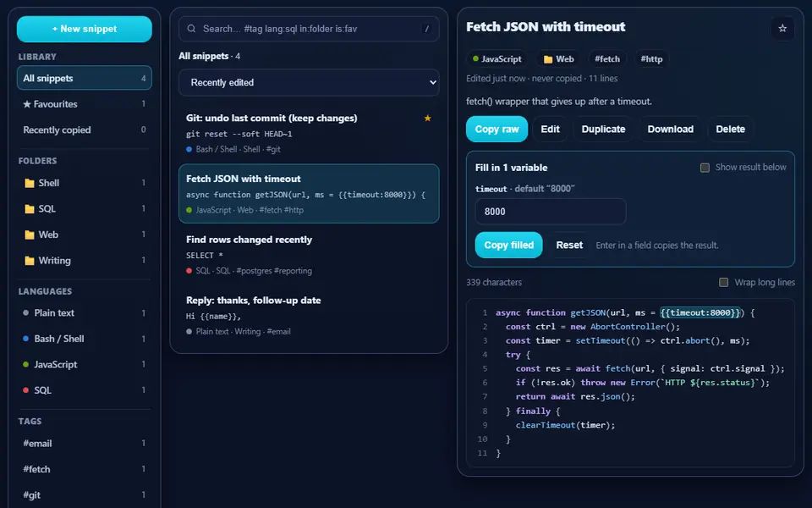Delete the current snippet
812x508 pixels.
[730, 129]
